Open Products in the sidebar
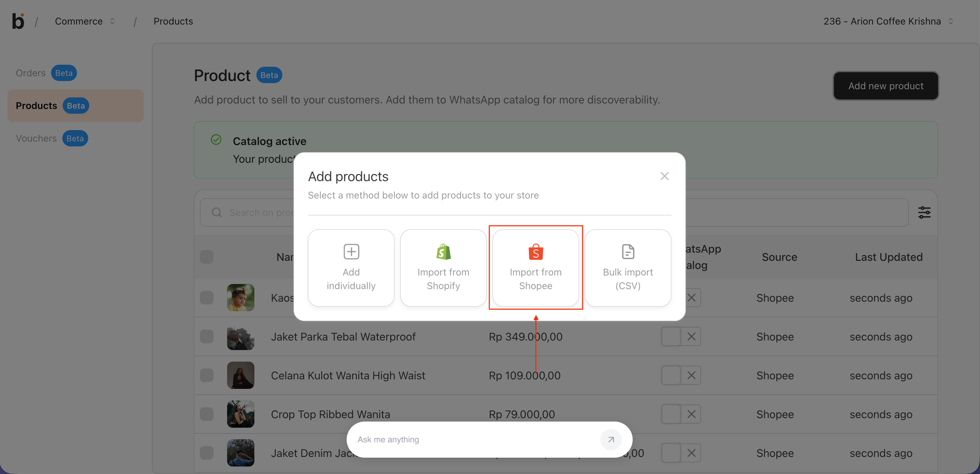This screenshot has width=980, height=474. click(75, 106)
